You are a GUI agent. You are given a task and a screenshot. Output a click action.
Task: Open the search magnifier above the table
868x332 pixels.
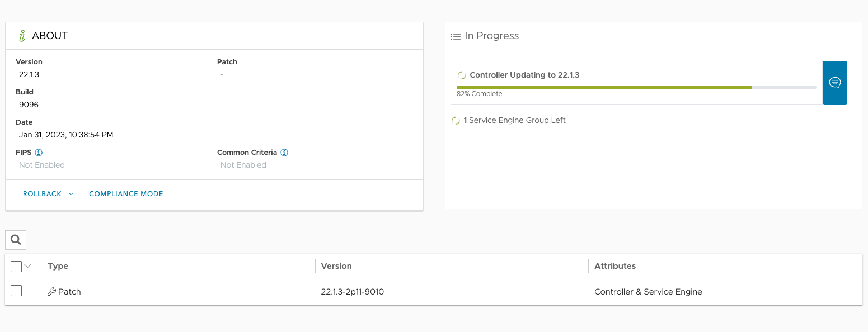pyautogui.click(x=15, y=239)
